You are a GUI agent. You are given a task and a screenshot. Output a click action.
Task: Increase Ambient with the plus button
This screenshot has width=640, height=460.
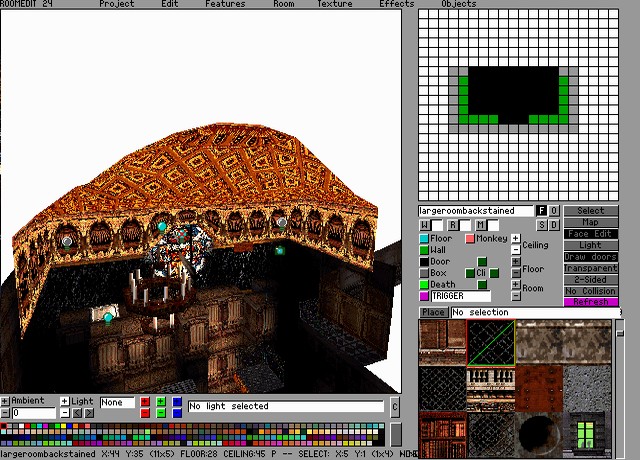(6, 401)
